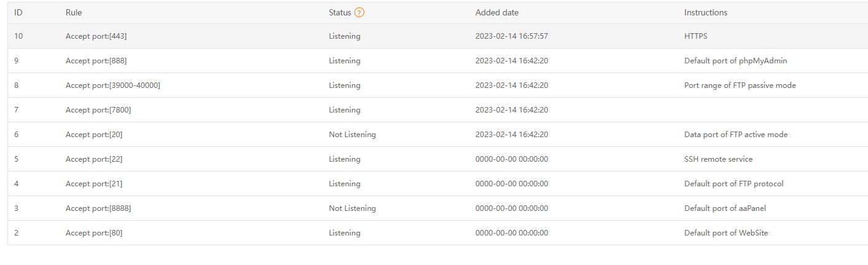868x265 pixels.
Task: Click the Status column header
Action: point(340,12)
